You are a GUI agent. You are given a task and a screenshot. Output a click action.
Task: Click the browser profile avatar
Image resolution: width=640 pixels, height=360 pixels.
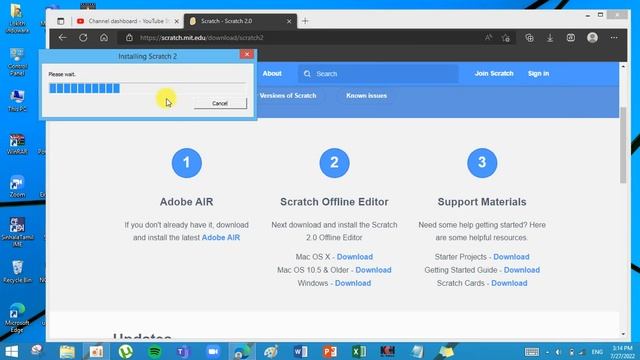click(592, 38)
